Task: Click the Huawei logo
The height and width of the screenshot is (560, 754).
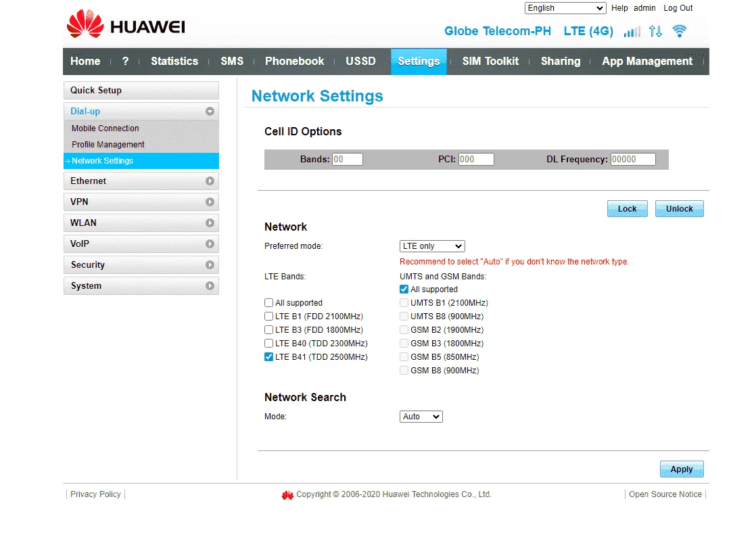Action: pyautogui.click(x=126, y=24)
